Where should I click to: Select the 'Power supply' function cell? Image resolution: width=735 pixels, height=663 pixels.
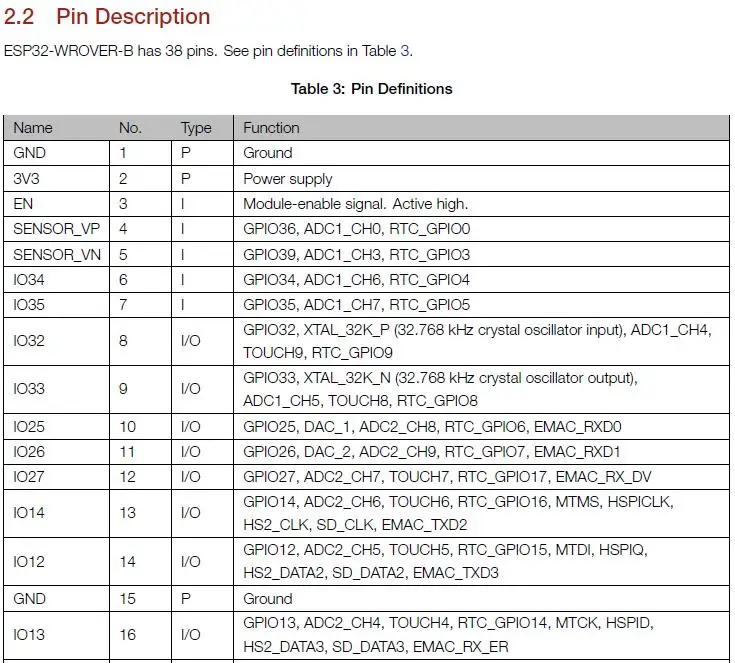pos(481,178)
